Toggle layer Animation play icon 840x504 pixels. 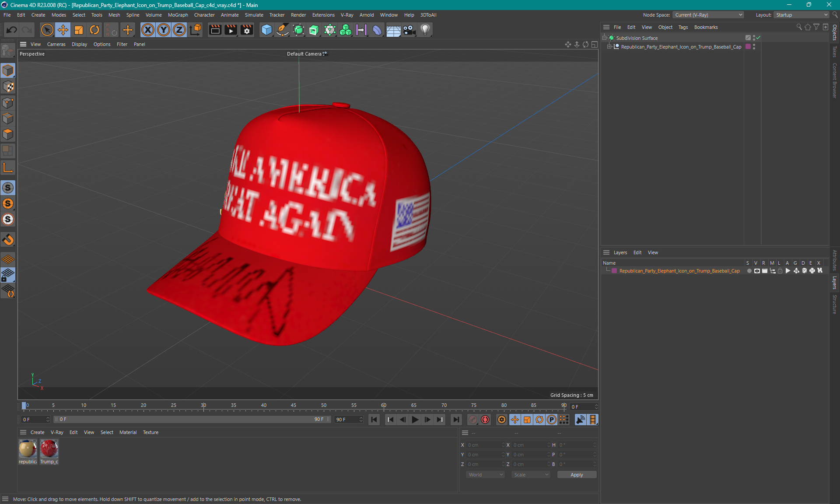pos(788,271)
